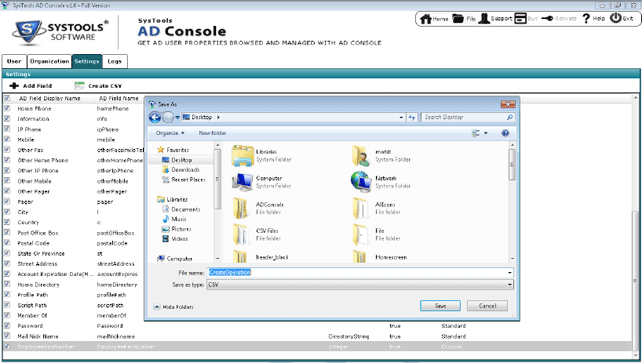Open the header_black folder
The height and width of the screenshot is (363, 642).
pos(240,256)
